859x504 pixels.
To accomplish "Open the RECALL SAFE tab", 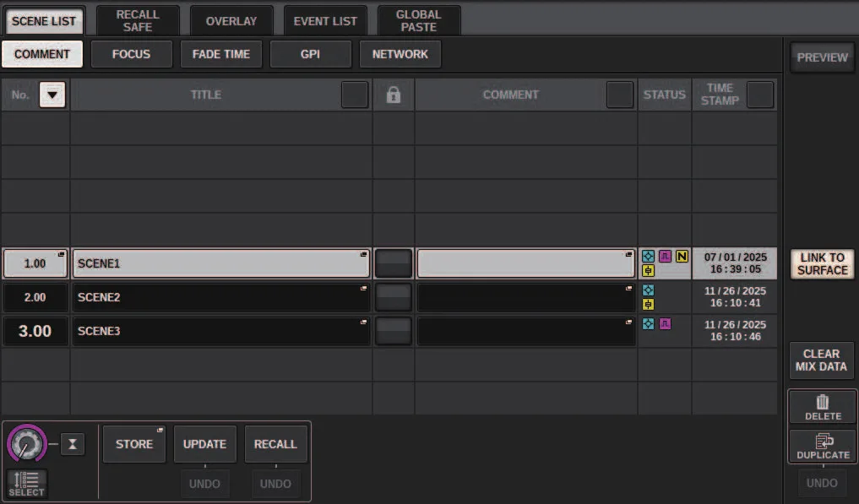I will pyautogui.click(x=138, y=21).
